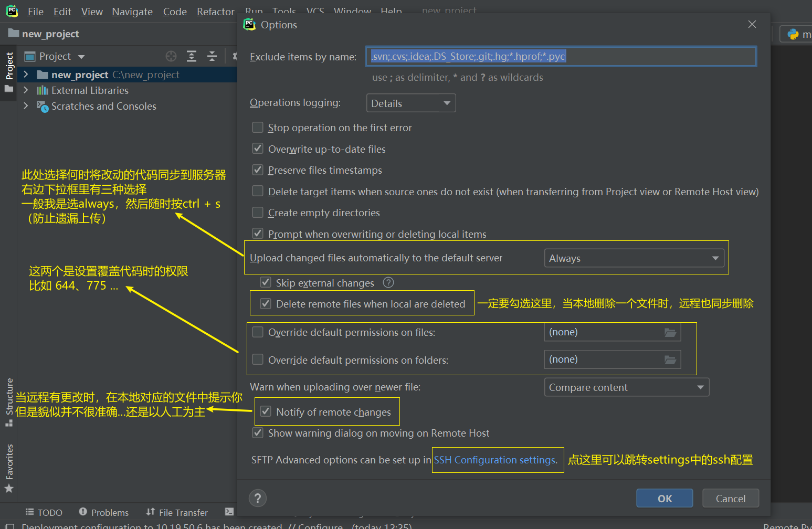Click the Collapse All icon in Project panel

(212, 56)
